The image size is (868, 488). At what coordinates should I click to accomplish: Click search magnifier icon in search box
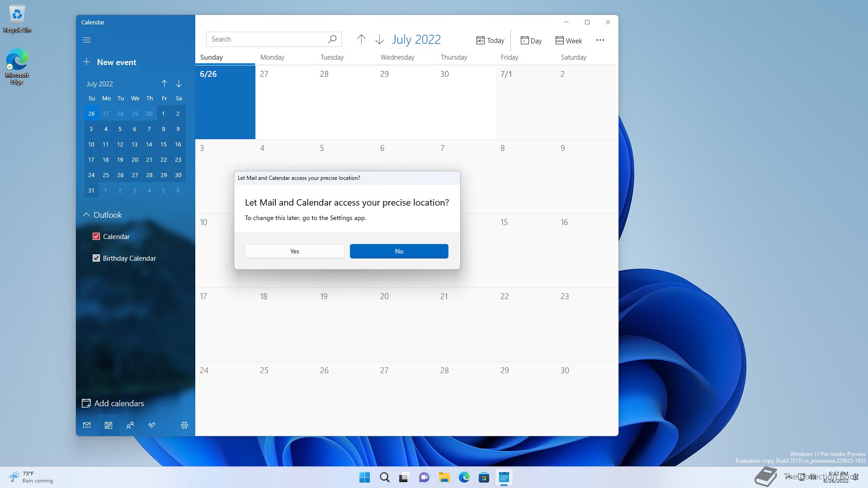pos(332,39)
